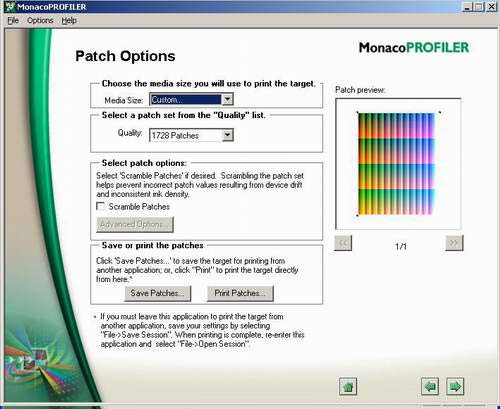Open the Help menu

69,21
